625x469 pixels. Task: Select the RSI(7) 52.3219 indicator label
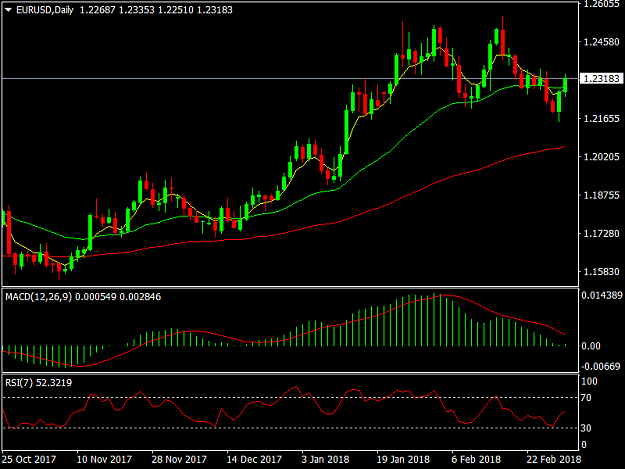click(x=39, y=383)
